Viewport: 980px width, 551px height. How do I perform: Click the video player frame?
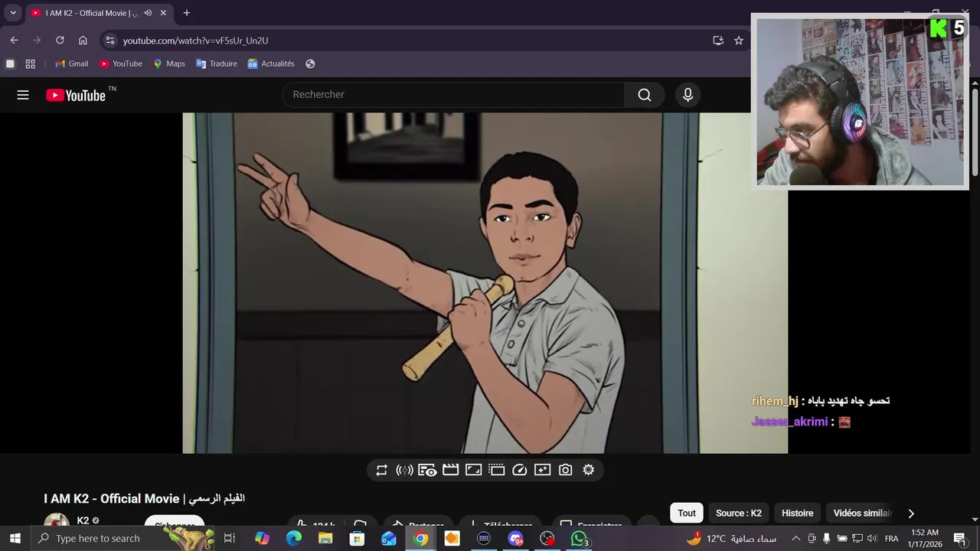coord(485,283)
